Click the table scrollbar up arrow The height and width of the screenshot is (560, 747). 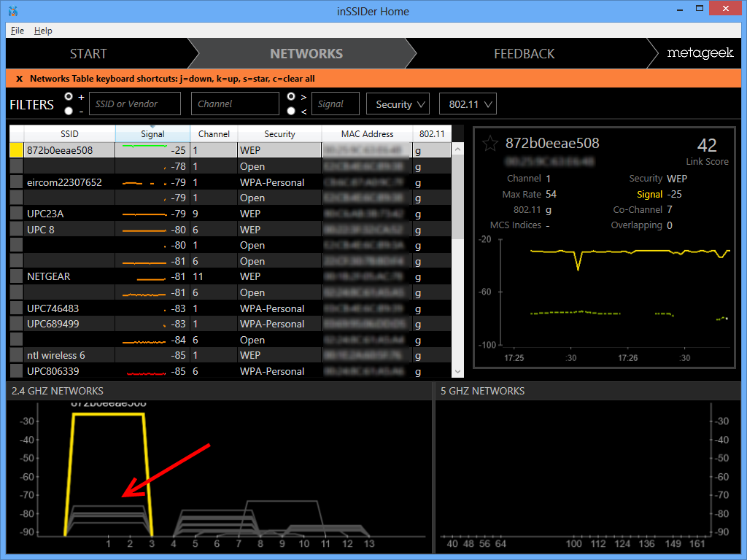point(457,149)
